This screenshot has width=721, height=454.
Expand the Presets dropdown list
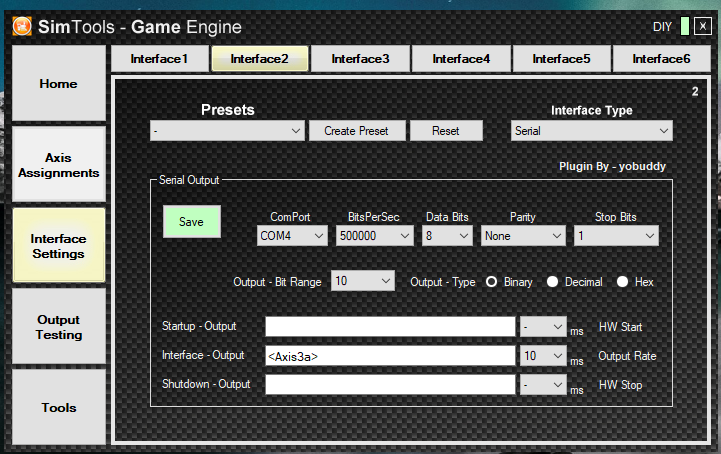pyautogui.click(x=227, y=131)
